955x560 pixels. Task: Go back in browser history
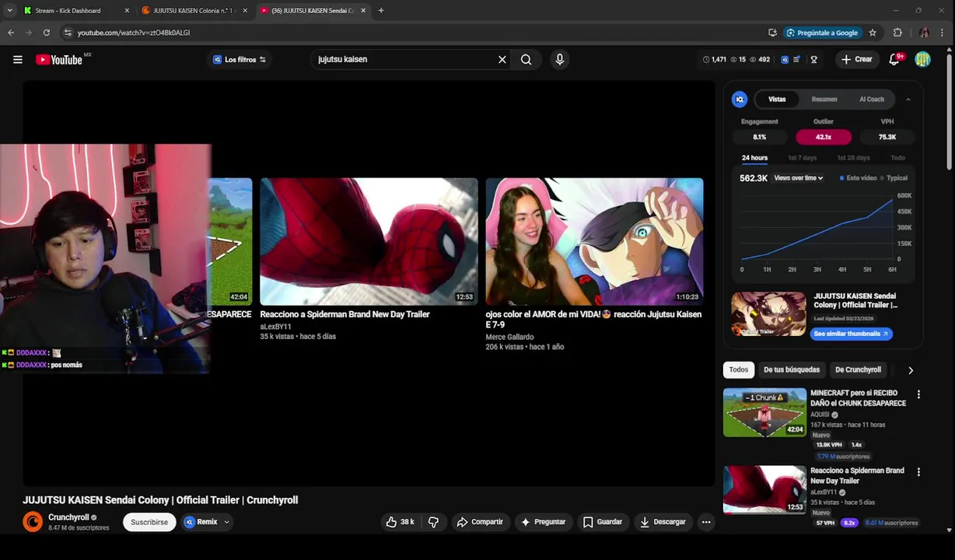[11, 33]
